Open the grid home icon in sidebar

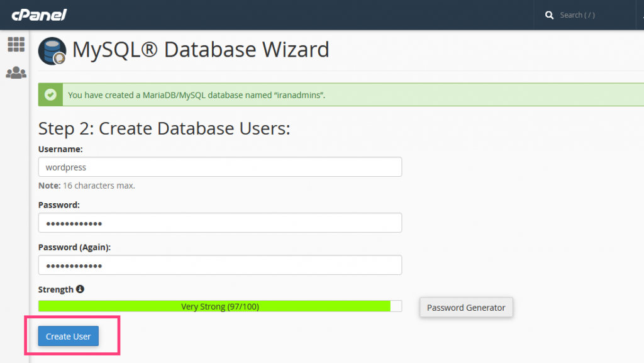[16, 44]
